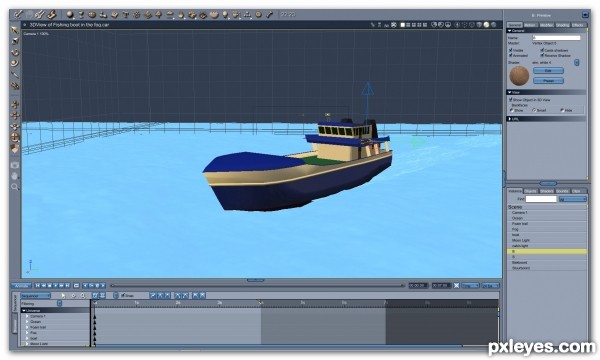Switch to the Shading tab in properties
The width and height of the screenshot is (600, 360).
pos(562,25)
